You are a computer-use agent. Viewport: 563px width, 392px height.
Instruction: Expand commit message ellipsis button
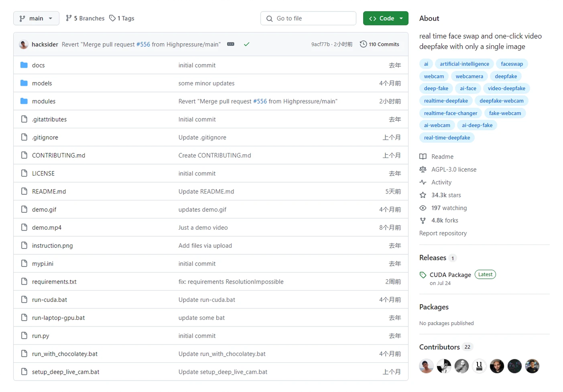point(230,44)
